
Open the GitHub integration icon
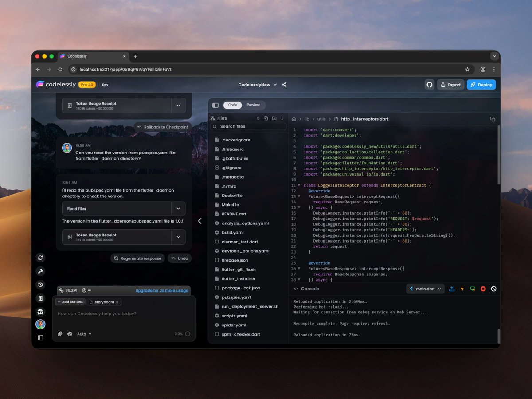pyautogui.click(x=429, y=85)
